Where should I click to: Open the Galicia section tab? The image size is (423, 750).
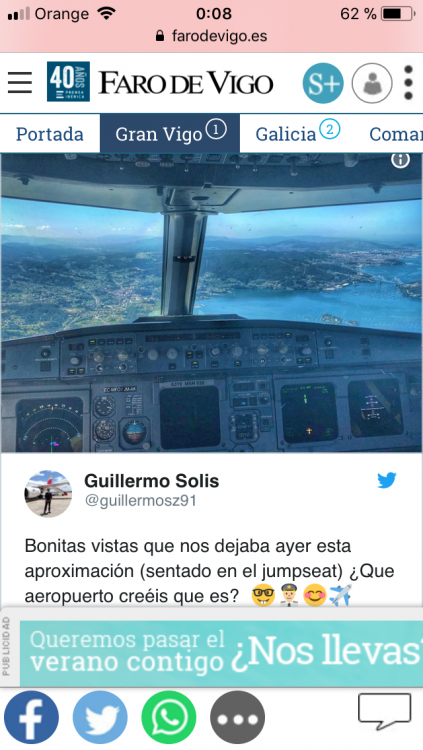click(x=297, y=134)
